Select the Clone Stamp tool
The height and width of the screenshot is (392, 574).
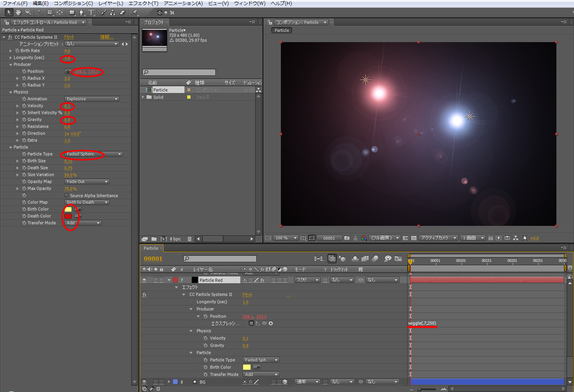click(113, 13)
